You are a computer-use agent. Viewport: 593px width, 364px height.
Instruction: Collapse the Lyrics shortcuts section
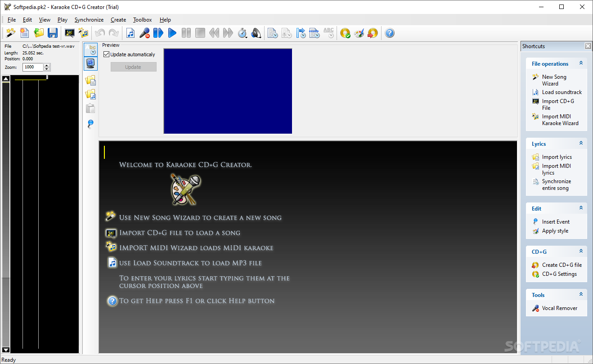click(x=581, y=144)
